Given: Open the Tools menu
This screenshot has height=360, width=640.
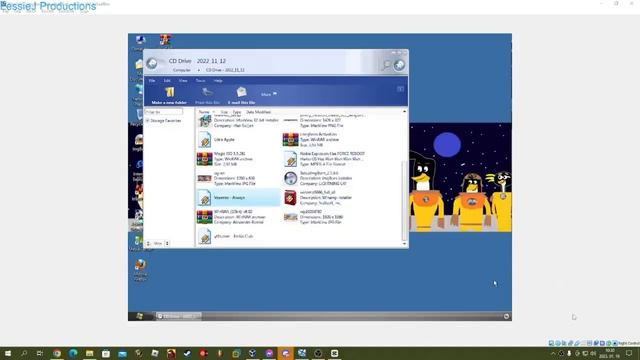Looking at the screenshot, I should [x=200, y=80].
